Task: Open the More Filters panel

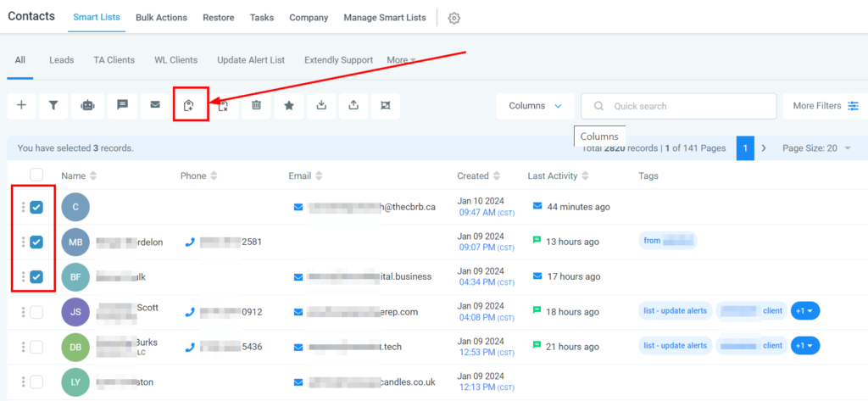Action: point(826,106)
